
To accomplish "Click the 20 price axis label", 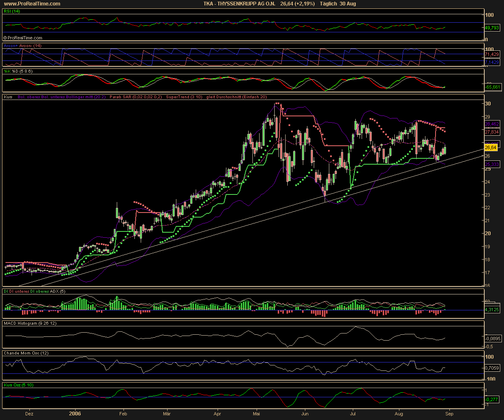I will [488, 234].
